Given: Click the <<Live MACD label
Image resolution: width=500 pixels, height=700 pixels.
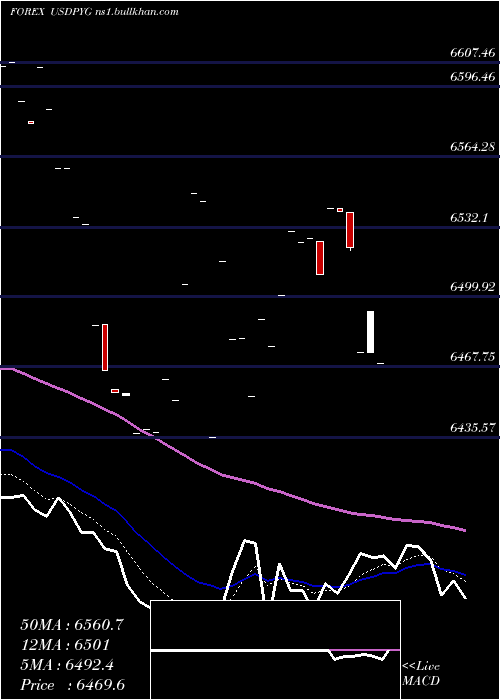Looking at the screenshot, I should 421,674.
